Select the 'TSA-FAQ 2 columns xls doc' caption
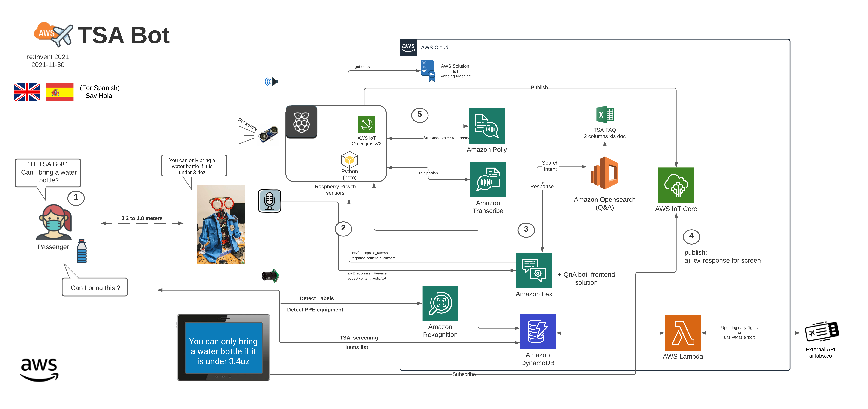 point(605,133)
